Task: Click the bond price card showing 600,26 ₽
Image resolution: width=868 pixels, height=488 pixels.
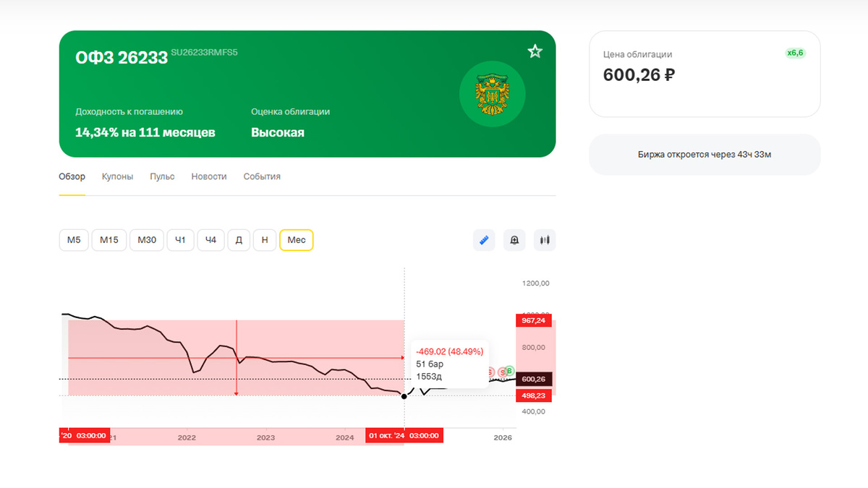Action: pos(705,74)
